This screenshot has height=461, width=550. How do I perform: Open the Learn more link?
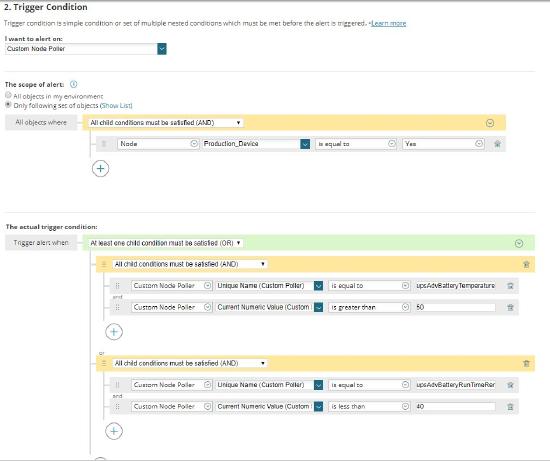[389, 24]
